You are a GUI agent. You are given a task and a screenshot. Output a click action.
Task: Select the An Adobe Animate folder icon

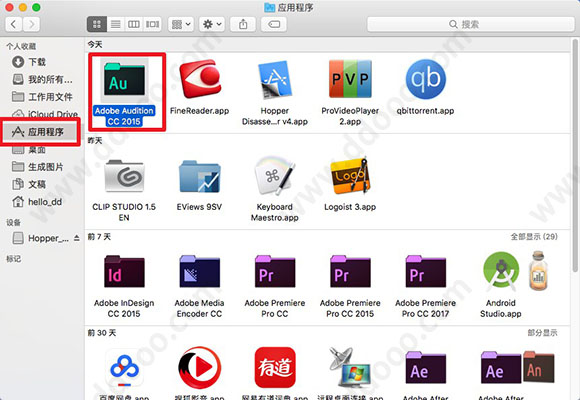(539, 368)
